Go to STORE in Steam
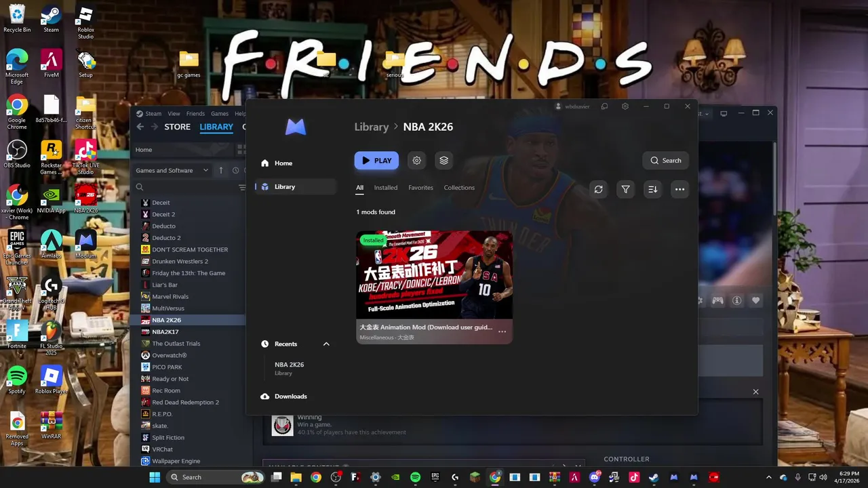Viewport: 868px width, 488px height. [x=178, y=127]
